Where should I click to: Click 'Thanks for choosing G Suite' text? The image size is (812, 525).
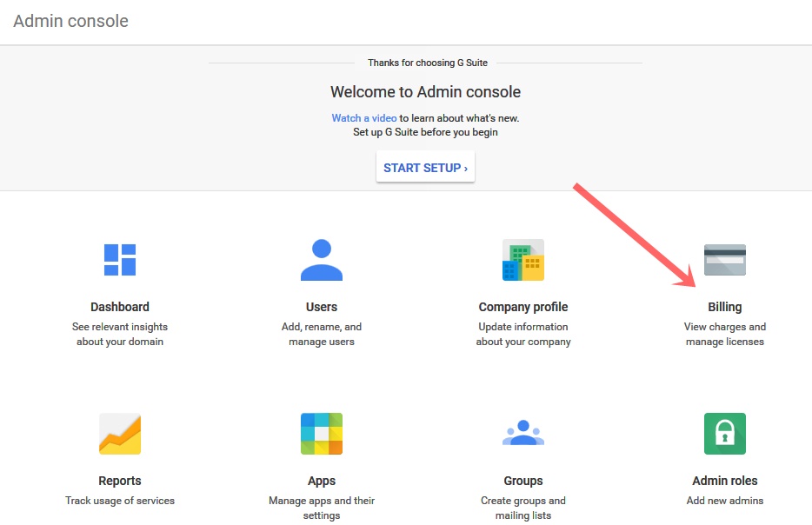click(x=428, y=63)
